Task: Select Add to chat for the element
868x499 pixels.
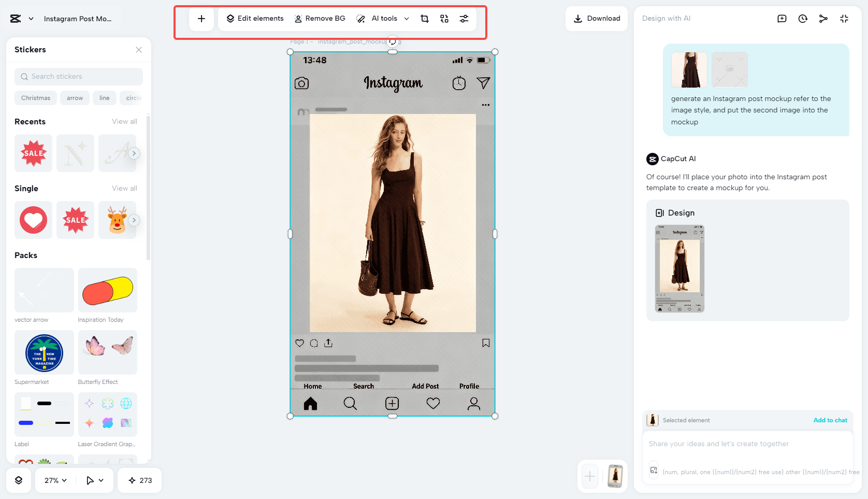Action: 830,420
